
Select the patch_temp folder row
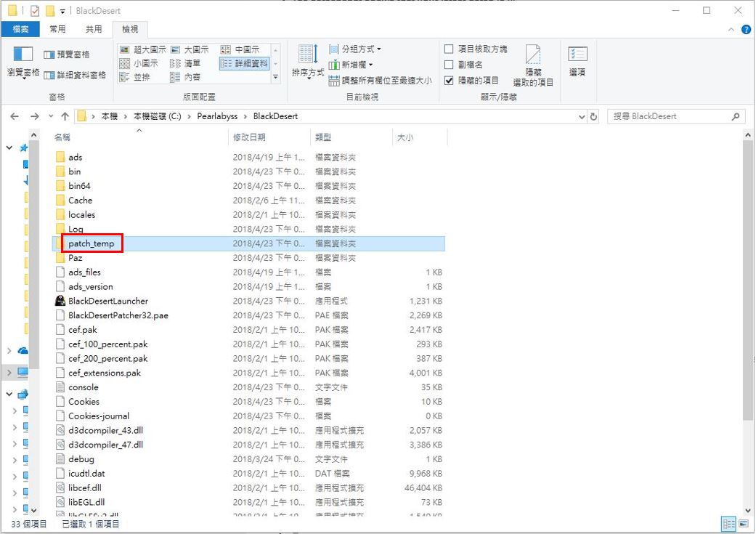click(x=248, y=243)
